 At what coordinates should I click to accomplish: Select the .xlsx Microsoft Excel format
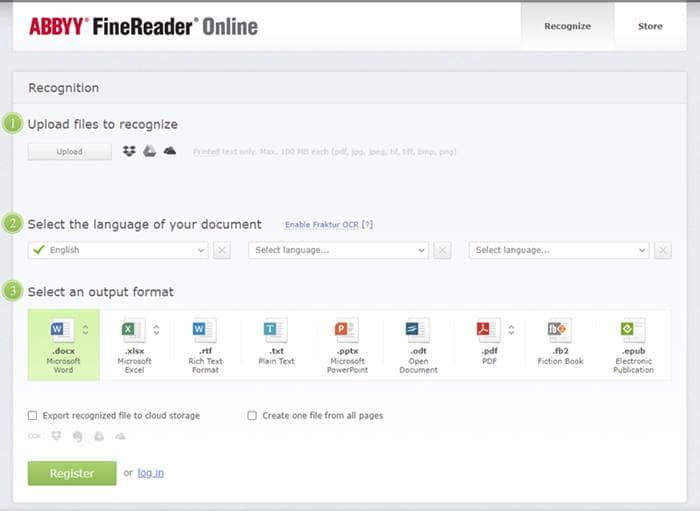(134, 345)
